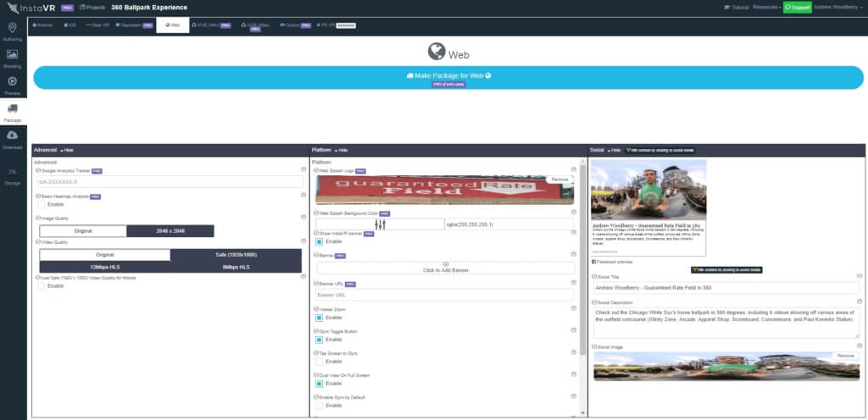Click the help icon for Viewer Zoom
Viewport: 868px width, 420px height.
pyautogui.click(x=574, y=308)
